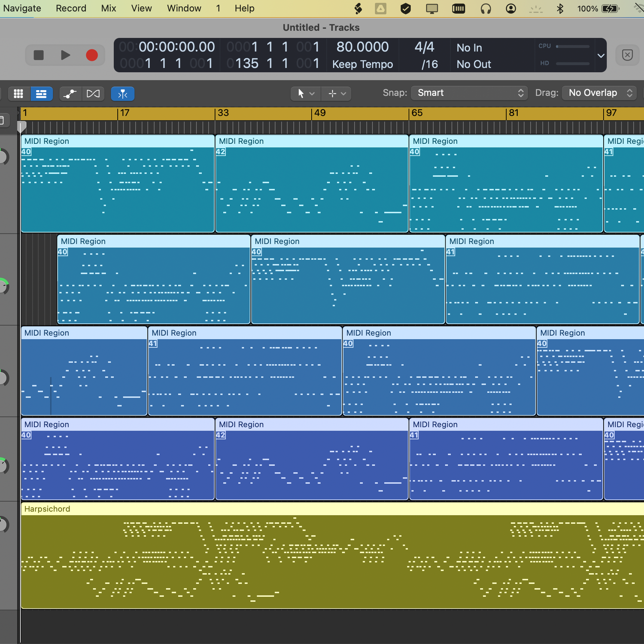Toggle the Catch Playhead button

pos(123,94)
